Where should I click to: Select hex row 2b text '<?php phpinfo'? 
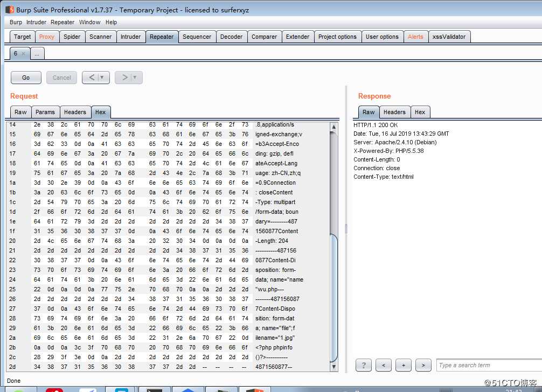tap(274, 347)
